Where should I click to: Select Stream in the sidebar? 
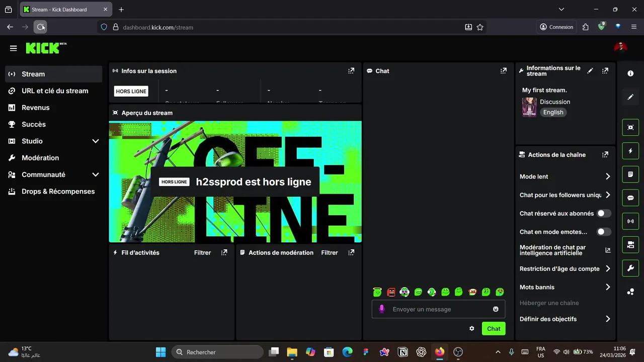coord(54,74)
